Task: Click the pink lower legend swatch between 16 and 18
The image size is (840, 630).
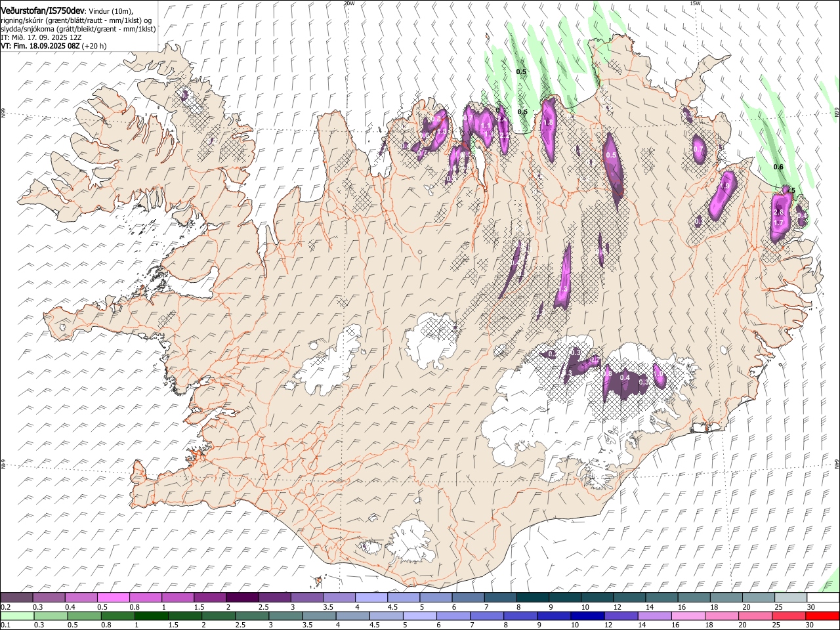Action: pyautogui.click(x=687, y=616)
